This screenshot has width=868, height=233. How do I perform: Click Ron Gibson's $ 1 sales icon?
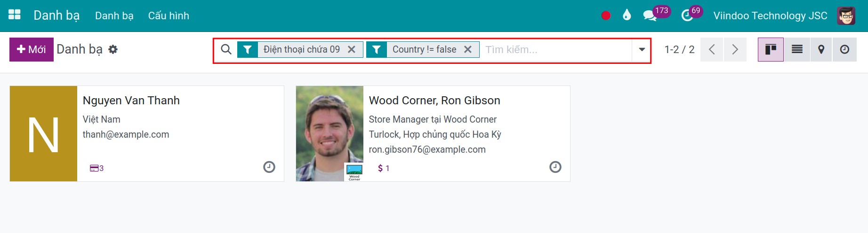(384, 168)
